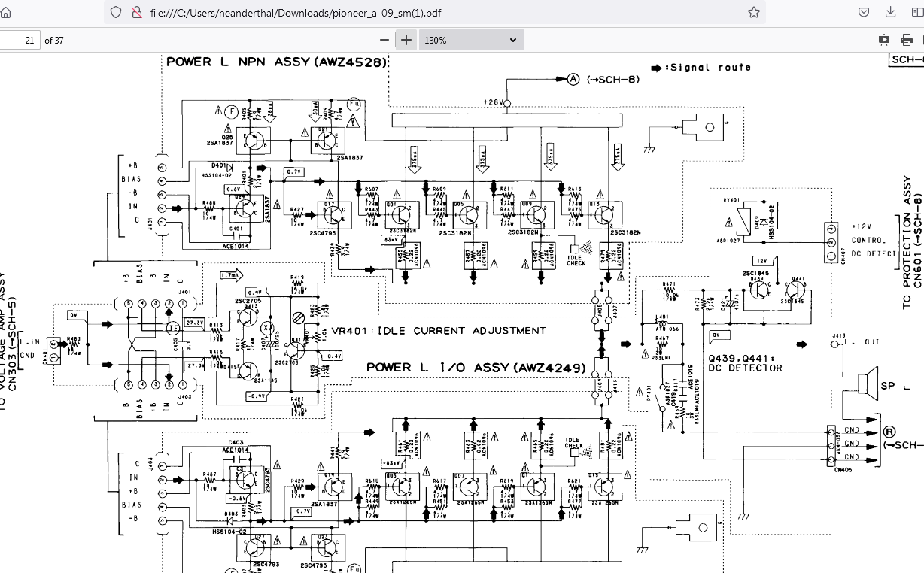Bookmark this page with the star icon
The width and height of the screenshot is (924, 573).
coord(753,12)
